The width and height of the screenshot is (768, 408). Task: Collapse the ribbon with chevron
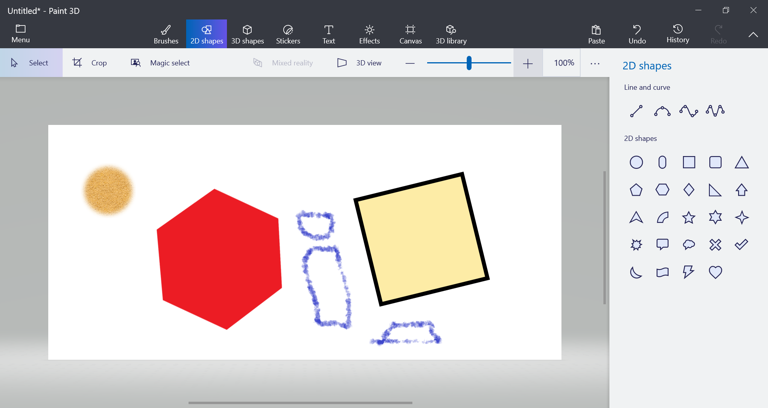coord(753,34)
